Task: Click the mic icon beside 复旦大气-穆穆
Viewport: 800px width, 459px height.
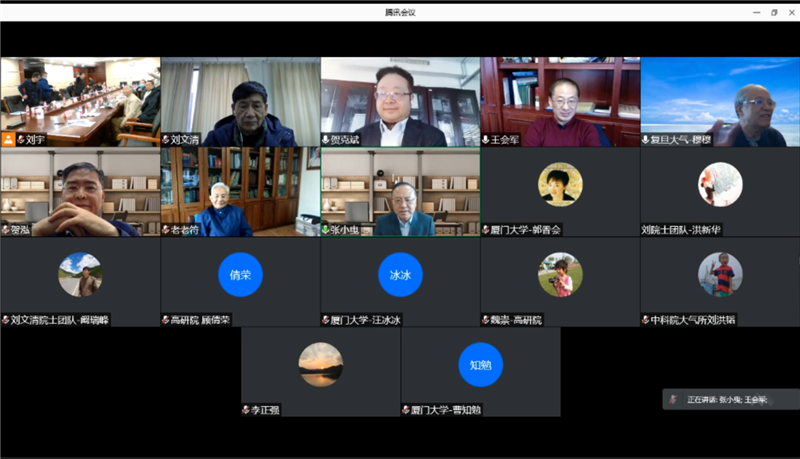Action: pos(646,140)
